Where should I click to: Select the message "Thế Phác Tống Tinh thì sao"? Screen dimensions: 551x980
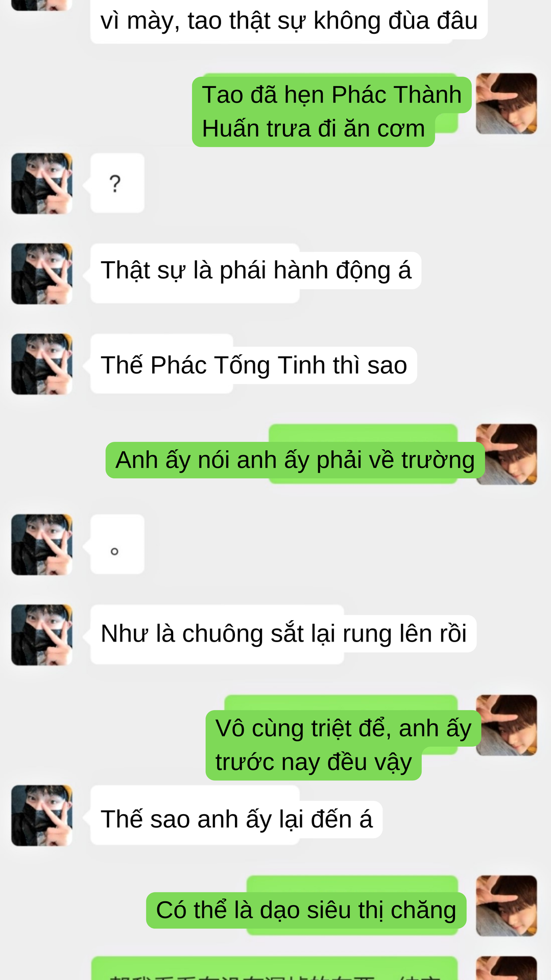pyautogui.click(x=254, y=365)
